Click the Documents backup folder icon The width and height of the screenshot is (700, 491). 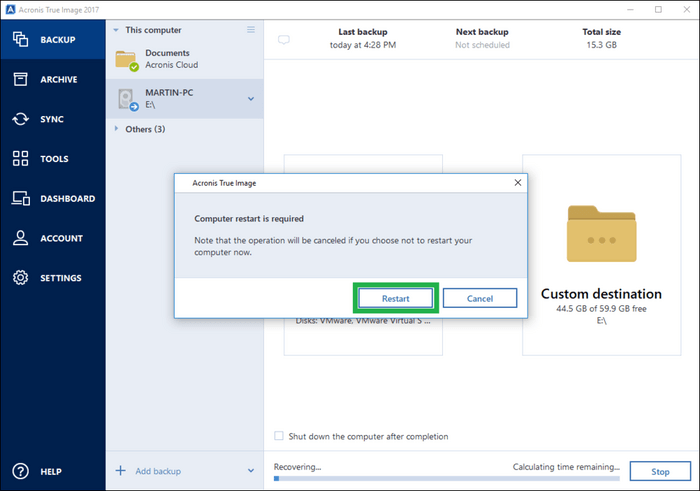tap(126, 60)
